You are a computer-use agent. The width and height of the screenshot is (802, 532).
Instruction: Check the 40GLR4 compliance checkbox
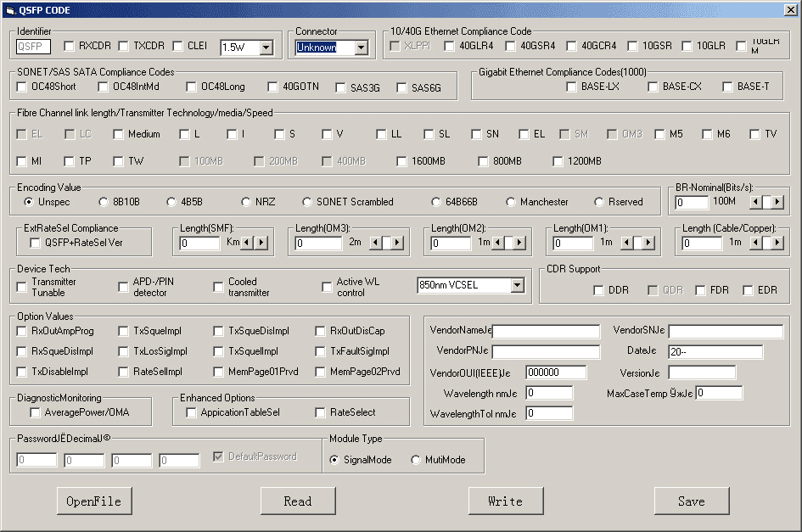(450, 46)
